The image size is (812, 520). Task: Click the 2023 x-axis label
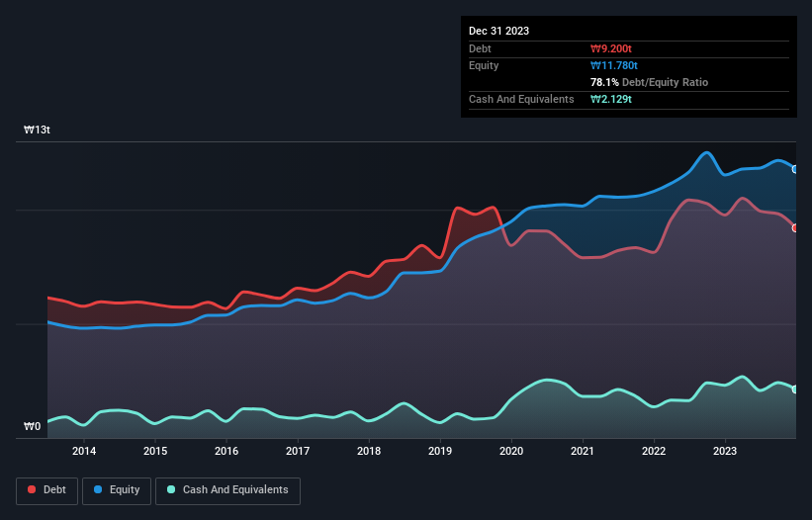(725, 451)
